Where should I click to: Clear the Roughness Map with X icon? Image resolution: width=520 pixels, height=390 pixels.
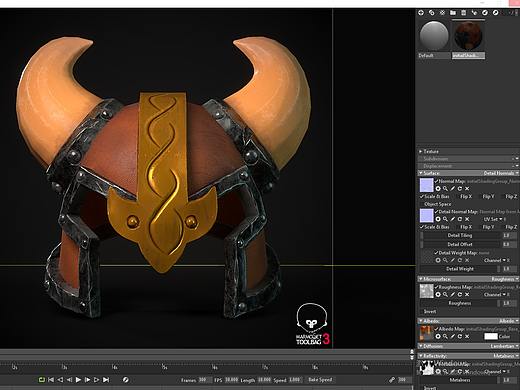[x=467, y=295]
